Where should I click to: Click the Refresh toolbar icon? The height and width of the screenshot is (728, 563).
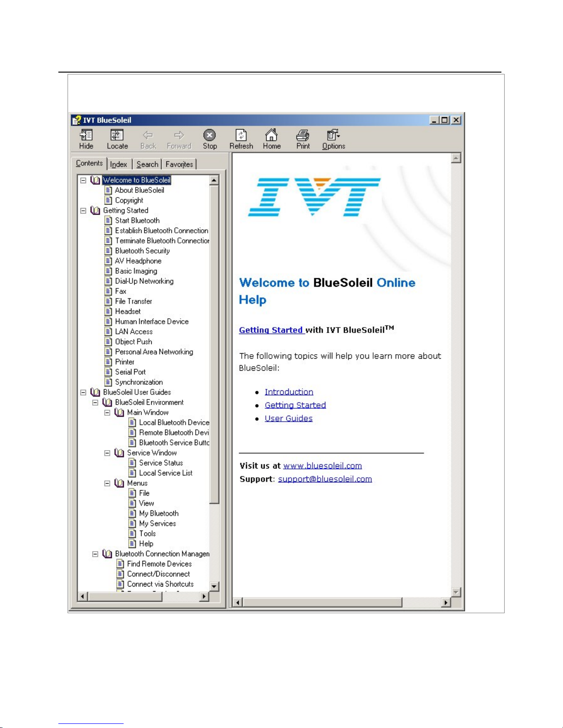coord(241,139)
